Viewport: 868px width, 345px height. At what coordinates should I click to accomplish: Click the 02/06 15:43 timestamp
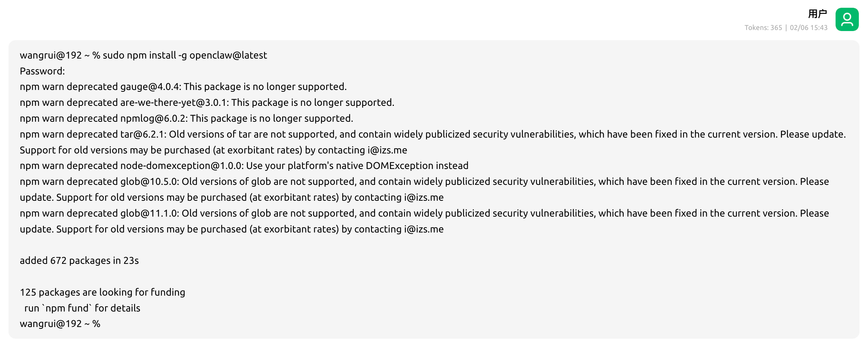pyautogui.click(x=808, y=28)
